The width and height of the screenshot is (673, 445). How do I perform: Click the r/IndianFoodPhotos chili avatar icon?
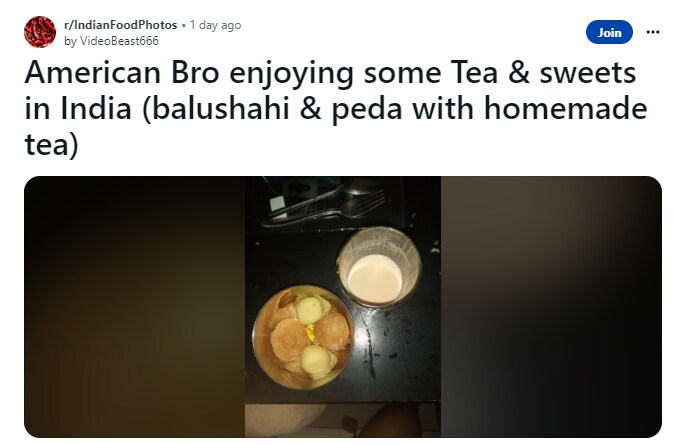coord(40,32)
